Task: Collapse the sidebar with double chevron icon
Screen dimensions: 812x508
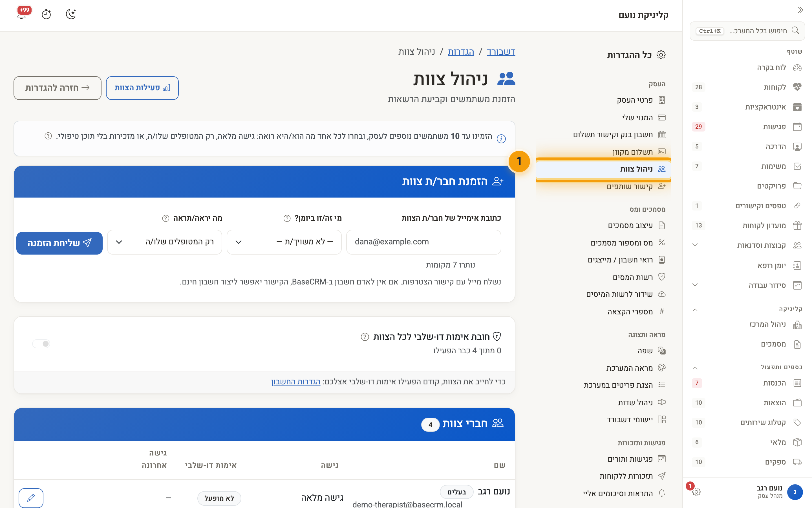Action: tap(800, 10)
